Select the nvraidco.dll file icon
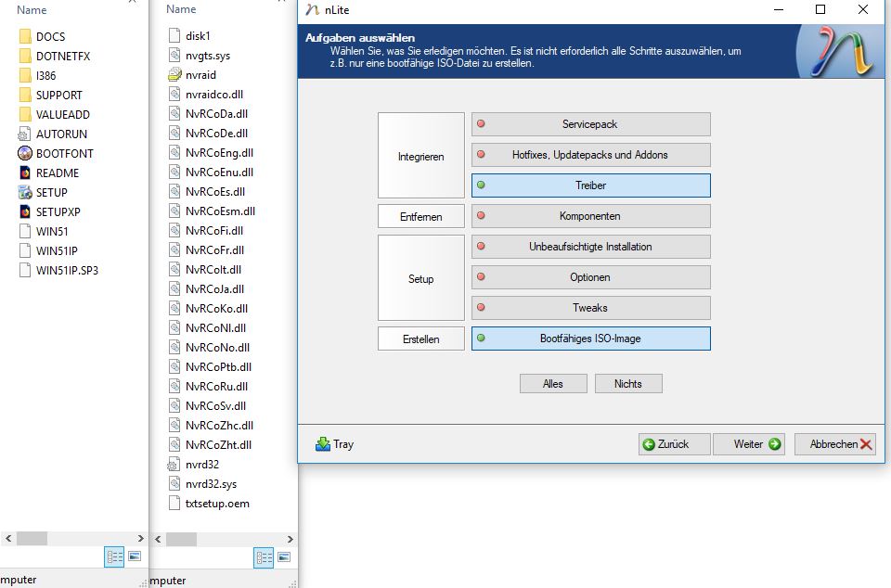This screenshot has width=891, height=588. [x=174, y=95]
